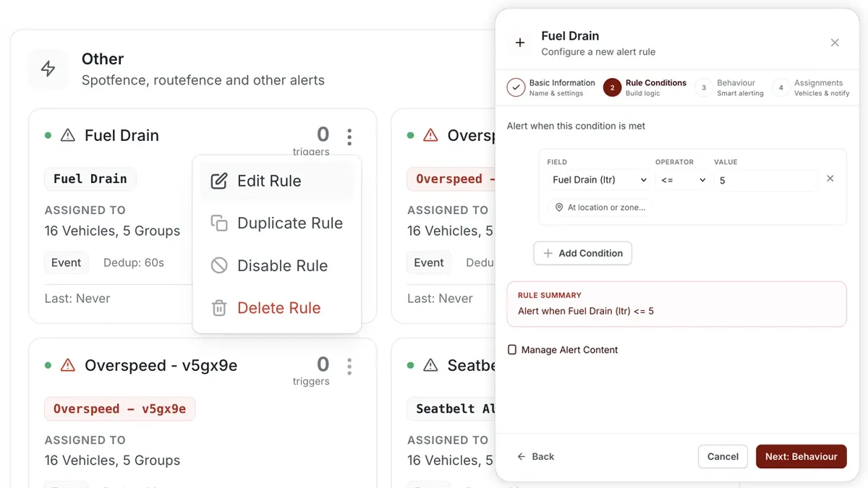
Task: Click the red warning triangle on Overspeed - v5gx9e card
Action: tap(68, 365)
